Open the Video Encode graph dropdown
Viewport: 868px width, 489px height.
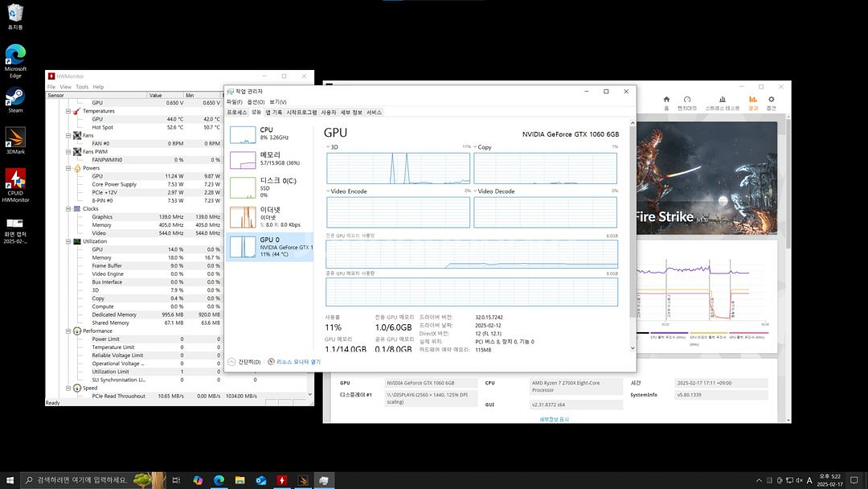[x=328, y=191]
